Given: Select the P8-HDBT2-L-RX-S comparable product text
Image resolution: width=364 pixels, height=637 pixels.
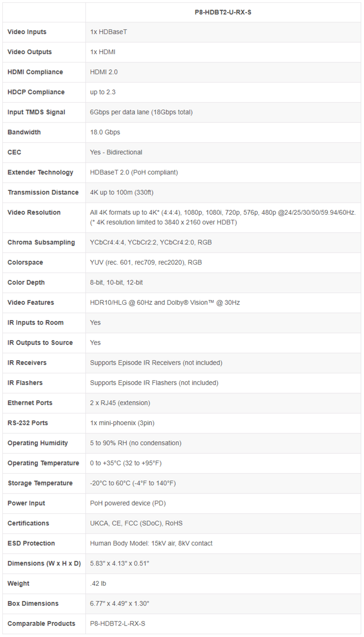Looking at the screenshot, I should click(x=118, y=624).
